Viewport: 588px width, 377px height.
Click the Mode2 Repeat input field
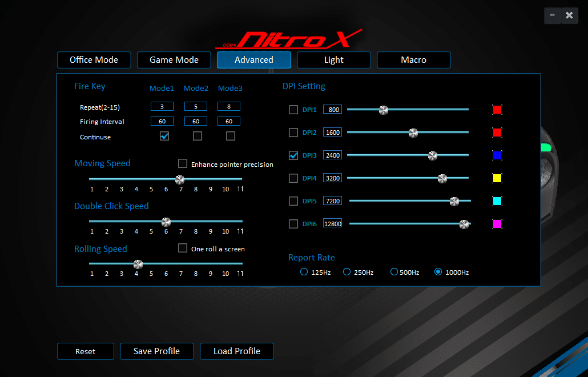click(x=196, y=106)
